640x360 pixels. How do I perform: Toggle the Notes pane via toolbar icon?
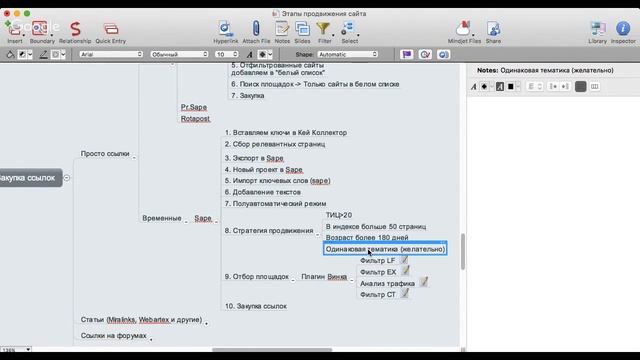pos(282,29)
